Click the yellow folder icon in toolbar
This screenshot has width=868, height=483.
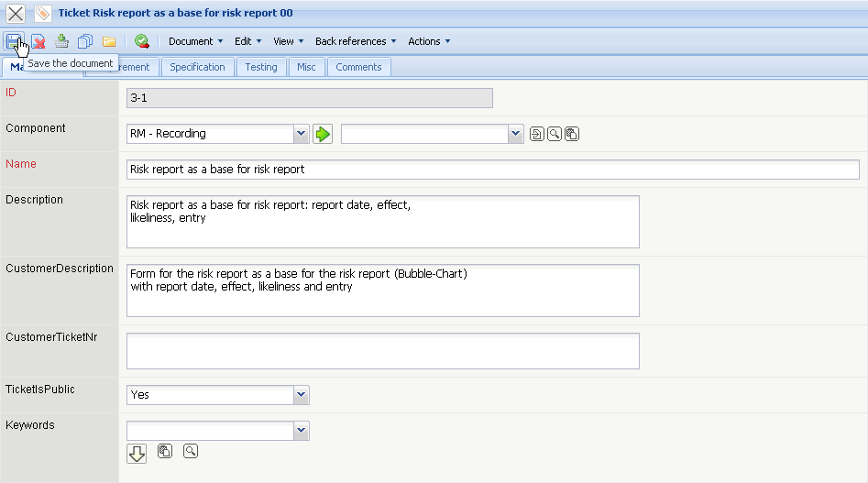[x=108, y=41]
